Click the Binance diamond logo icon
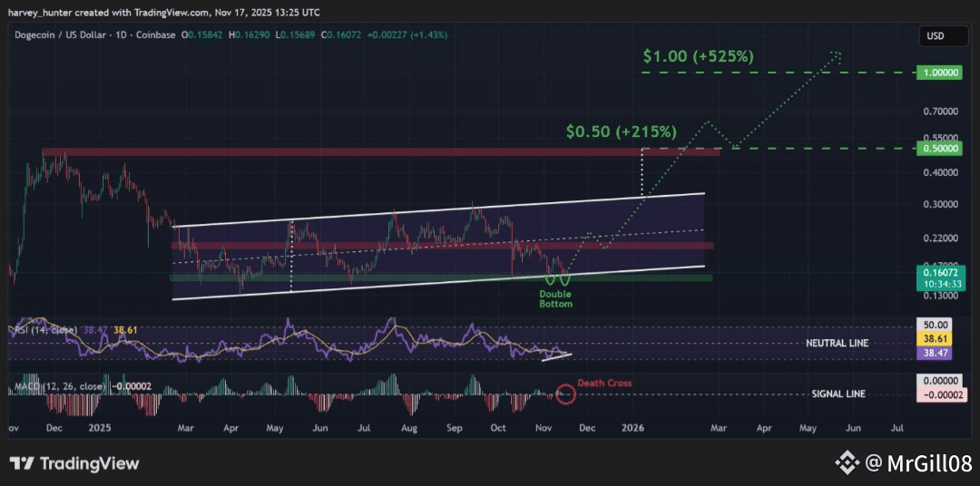Viewport: 980px width, 486px height. point(847,463)
